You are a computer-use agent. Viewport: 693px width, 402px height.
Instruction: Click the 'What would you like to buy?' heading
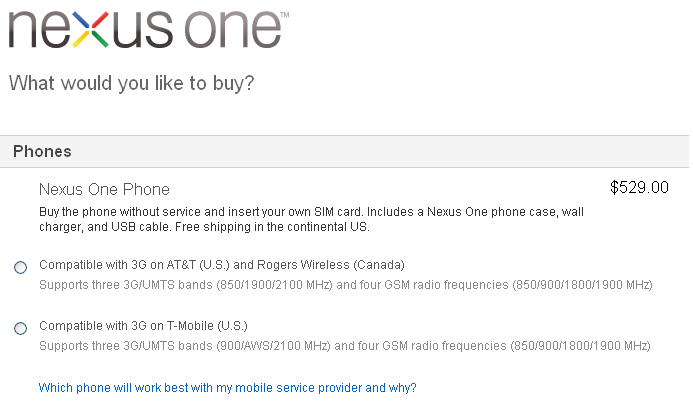132,83
